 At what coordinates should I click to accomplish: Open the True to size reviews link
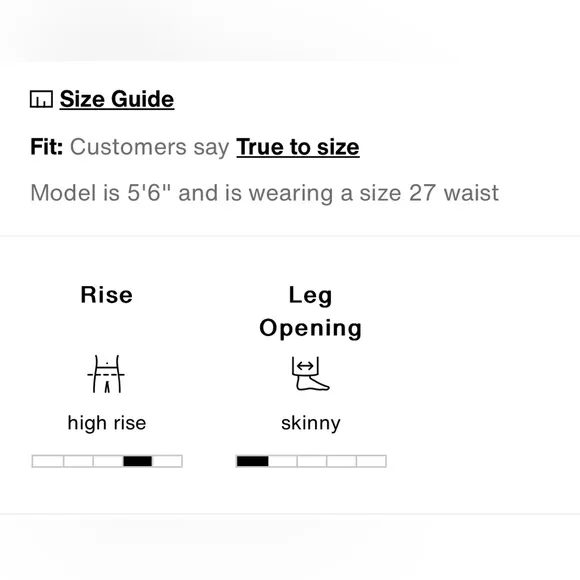tap(298, 147)
